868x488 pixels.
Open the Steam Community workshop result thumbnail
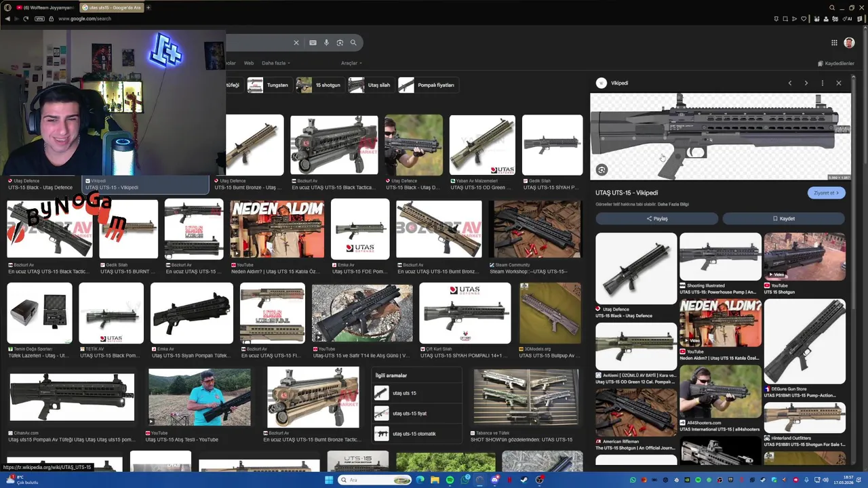(x=537, y=229)
